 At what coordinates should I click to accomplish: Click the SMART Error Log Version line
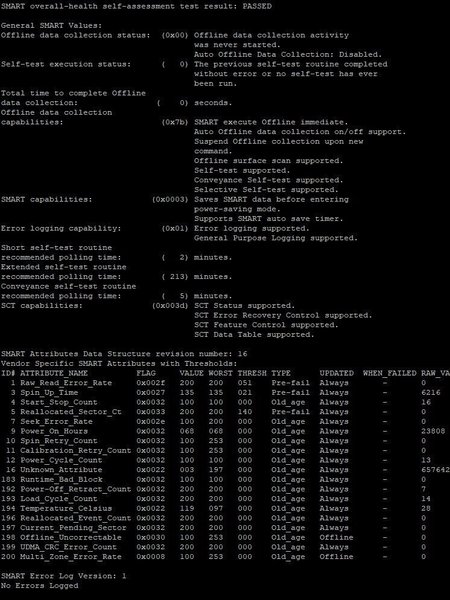(x=64, y=576)
